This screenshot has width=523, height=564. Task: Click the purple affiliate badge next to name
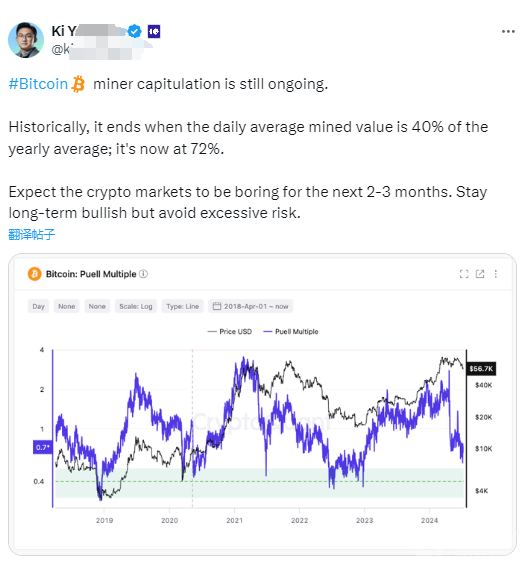click(154, 32)
